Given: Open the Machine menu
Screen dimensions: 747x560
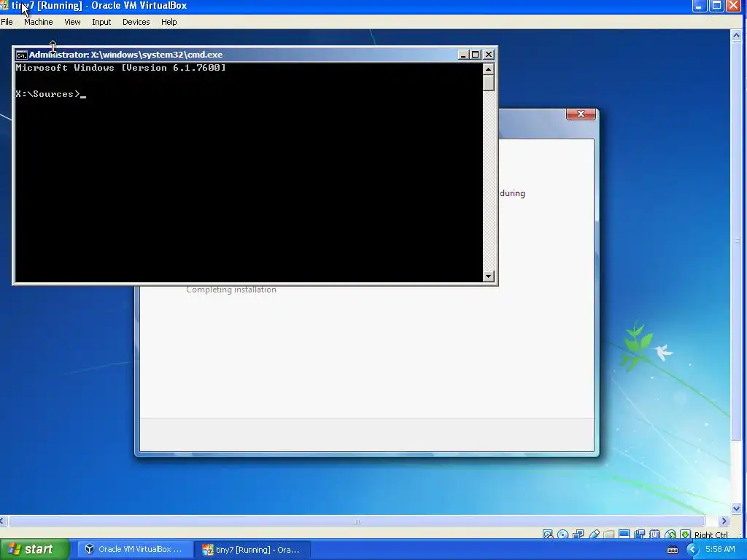Looking at the screenshot, I should (x=39, y=22).
